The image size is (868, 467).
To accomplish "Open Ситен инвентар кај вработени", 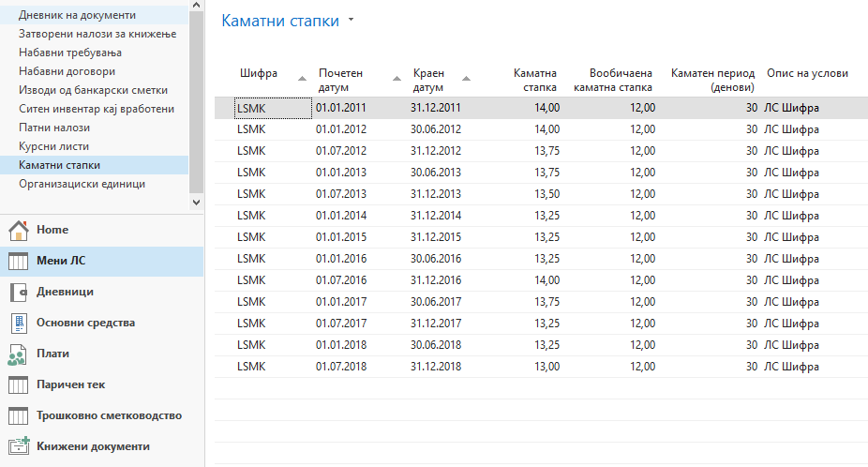I will 97,109.
